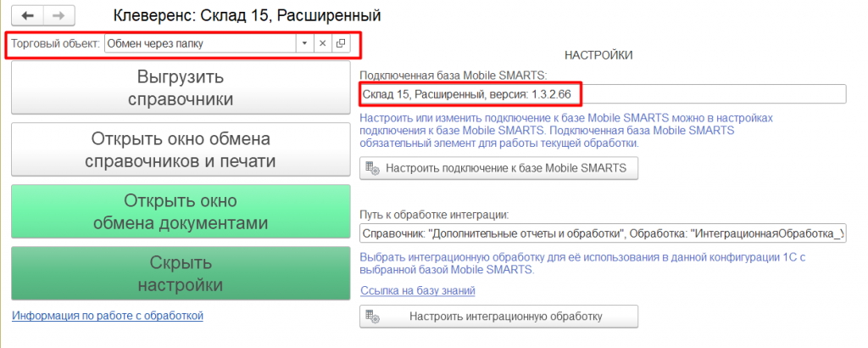
Task: Open the Торговый объект dropdown list
Action: click(304, 44)
